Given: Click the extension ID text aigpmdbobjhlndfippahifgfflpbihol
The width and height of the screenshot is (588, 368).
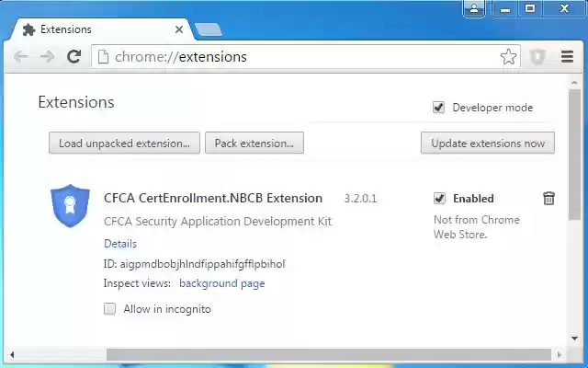Looking at the screenshot, I should (202, 264).
